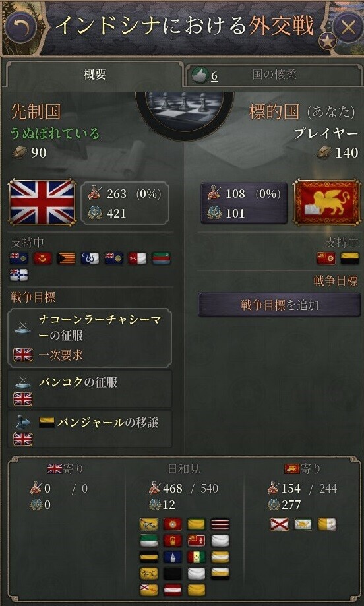The height and width of the screenshot is (606, 364).
Task: Close the diplomatic play panel
Action: coord(348,27)
